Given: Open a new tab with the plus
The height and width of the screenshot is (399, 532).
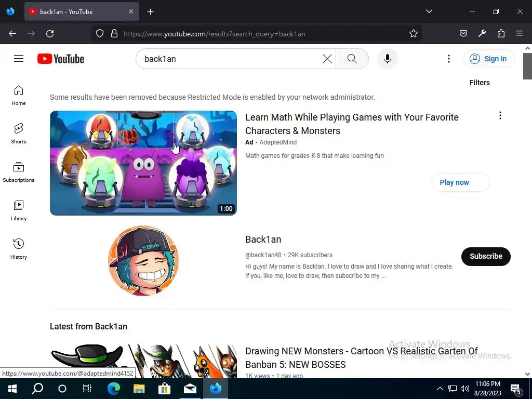Looking at the screenshot, I should pyautogui.click(x=151, y=12).
